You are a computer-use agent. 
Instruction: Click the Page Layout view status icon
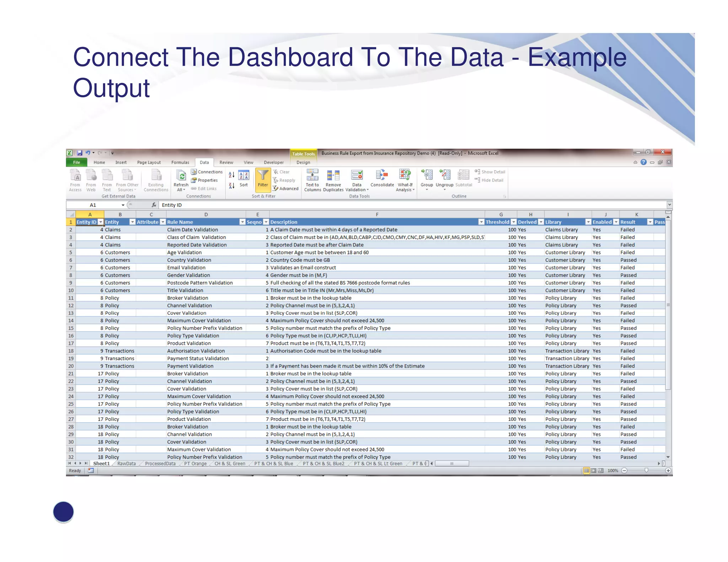click(594, 471)
